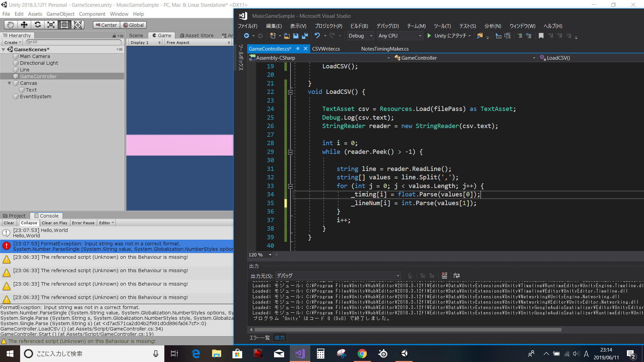644x362 pixels.
Task: Click the Save All icon in Visual Studio
Action: pyautogui.click(x=305, y=36)
